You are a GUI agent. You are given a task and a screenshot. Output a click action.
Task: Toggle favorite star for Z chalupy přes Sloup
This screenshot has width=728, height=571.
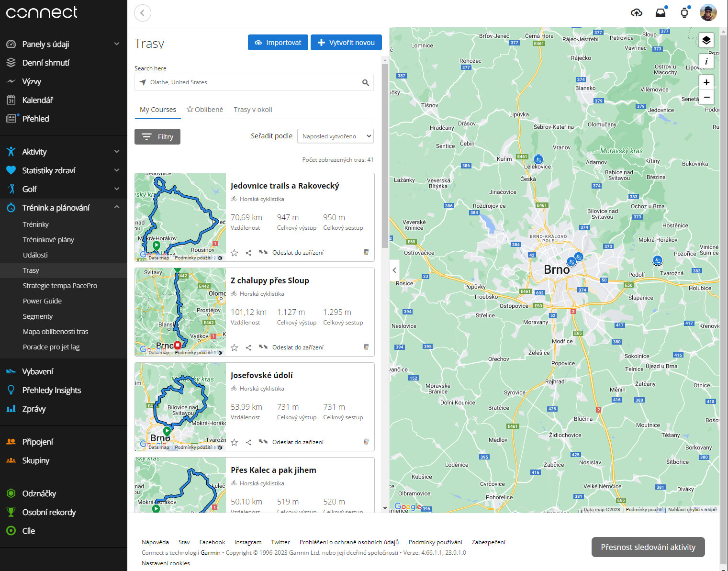point(235,347)
